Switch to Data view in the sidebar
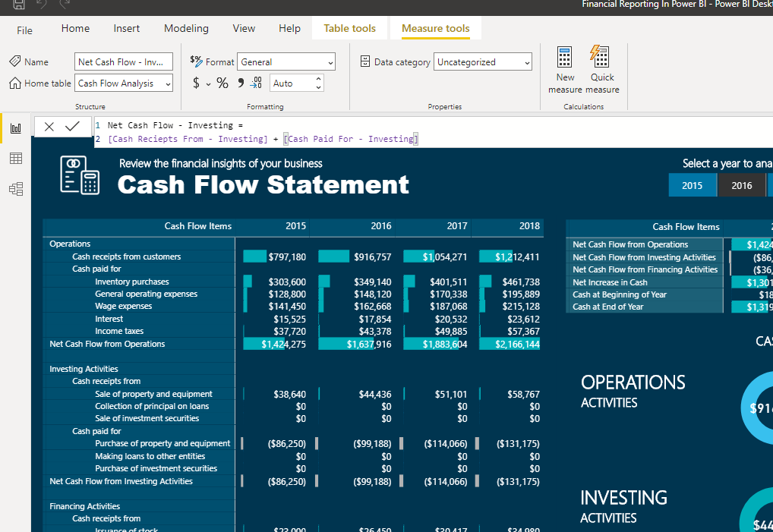This screenshot has width=773, height=532. 16,158
